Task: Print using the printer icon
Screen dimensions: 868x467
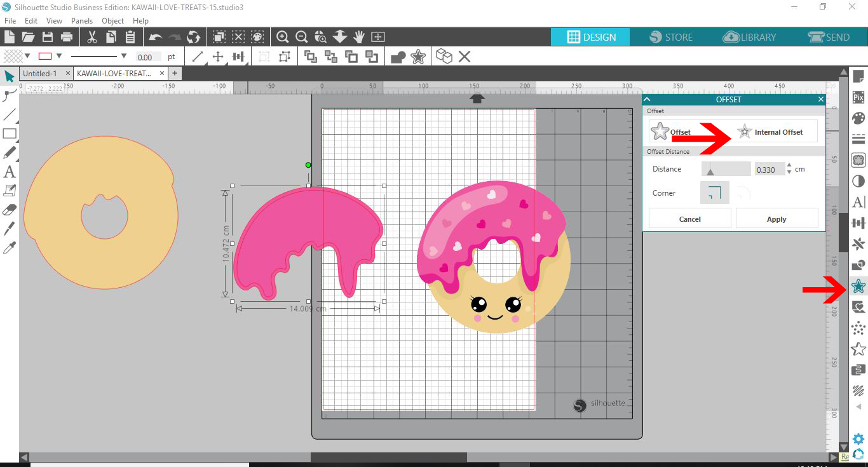Action: point(66,37)
